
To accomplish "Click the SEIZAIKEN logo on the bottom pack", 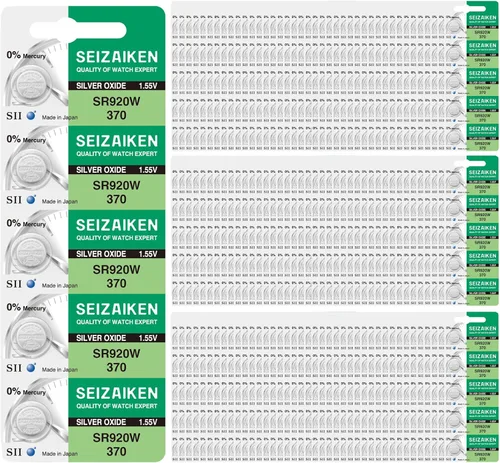I will (117, 393).
